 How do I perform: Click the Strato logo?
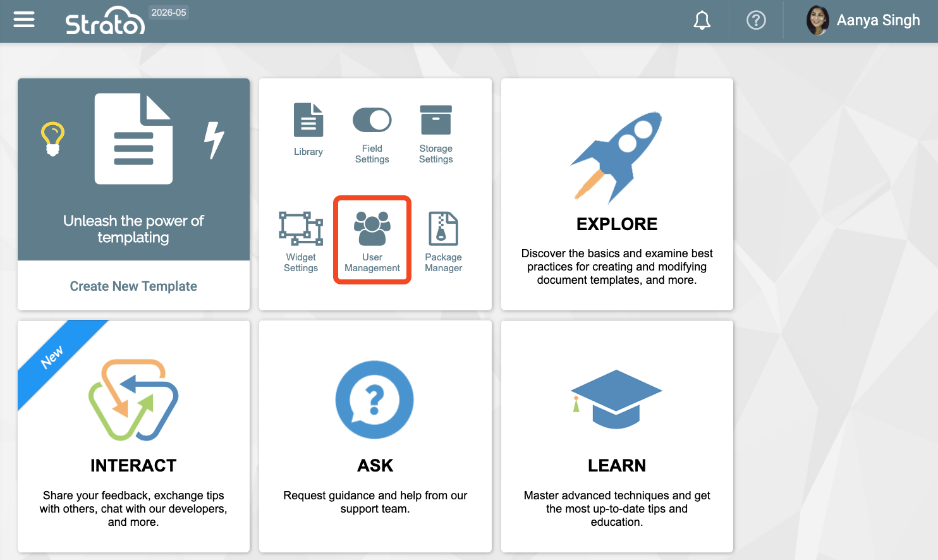tap(105, 21)
